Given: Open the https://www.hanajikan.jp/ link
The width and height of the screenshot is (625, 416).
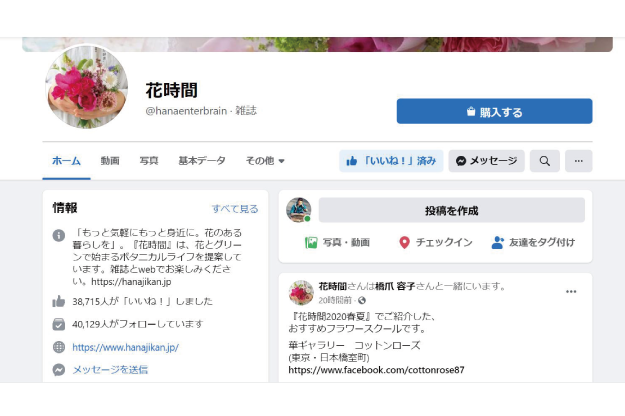Looking at the screenshot, I should tap(125, 347).
